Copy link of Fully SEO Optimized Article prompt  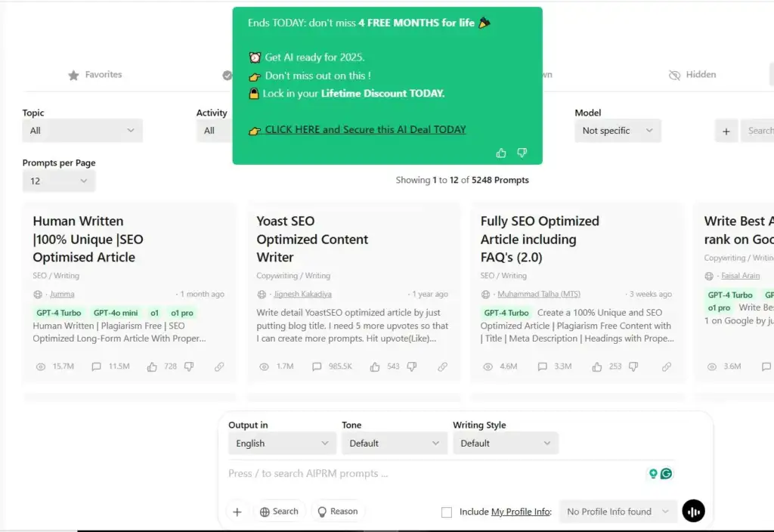coord(667,367)
